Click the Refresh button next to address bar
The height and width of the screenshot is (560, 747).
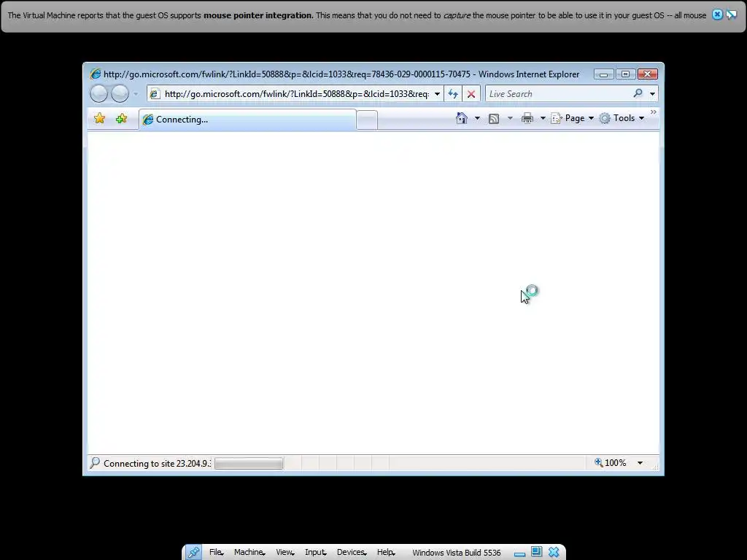coord(452,94)
